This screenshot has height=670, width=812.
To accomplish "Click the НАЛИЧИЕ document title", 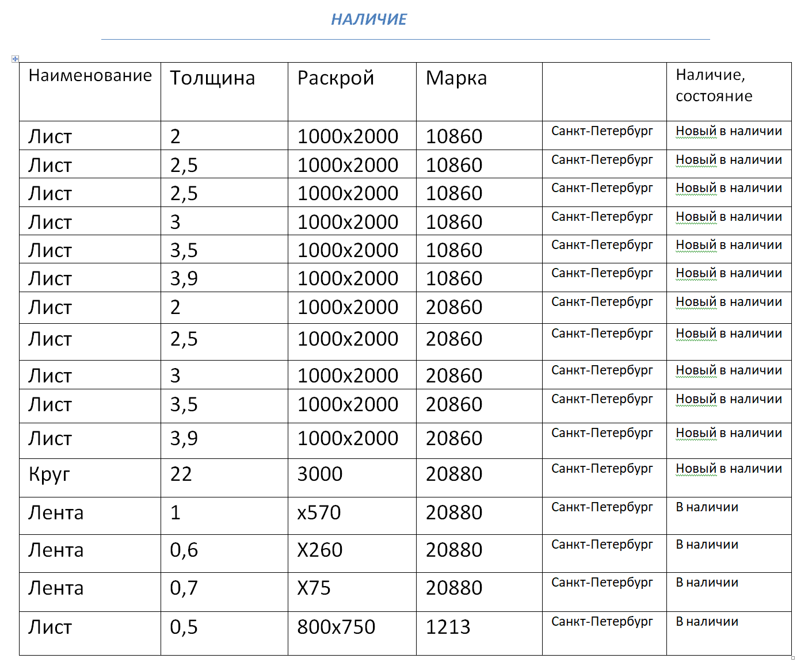I will [369, 20].
